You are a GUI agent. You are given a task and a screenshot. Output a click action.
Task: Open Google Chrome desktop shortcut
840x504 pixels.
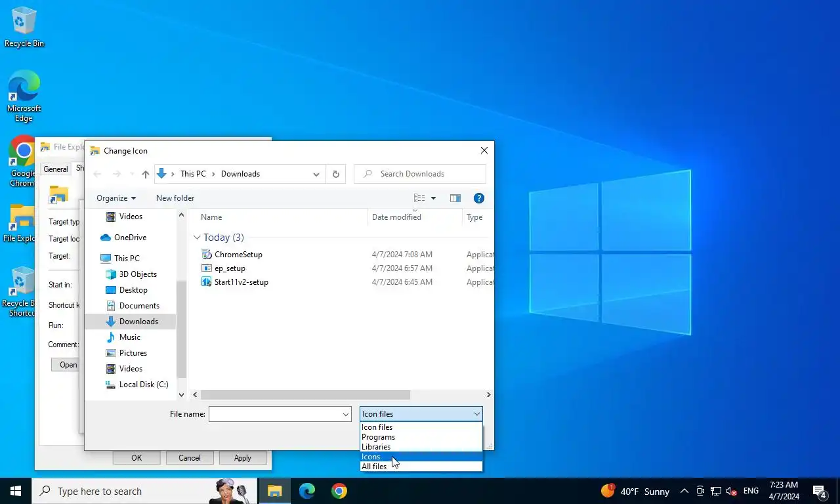22,161
